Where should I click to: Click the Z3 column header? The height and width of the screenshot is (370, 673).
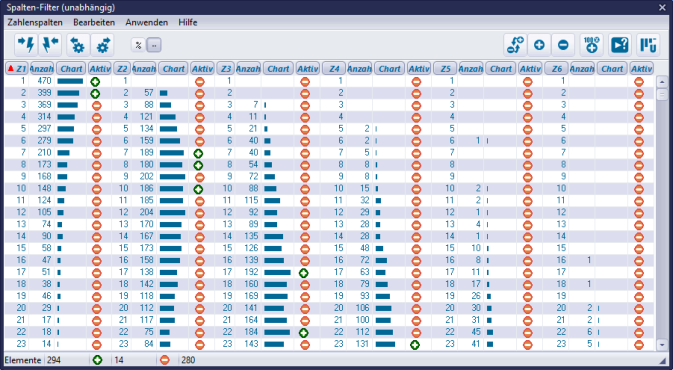[x=226, y=69]
